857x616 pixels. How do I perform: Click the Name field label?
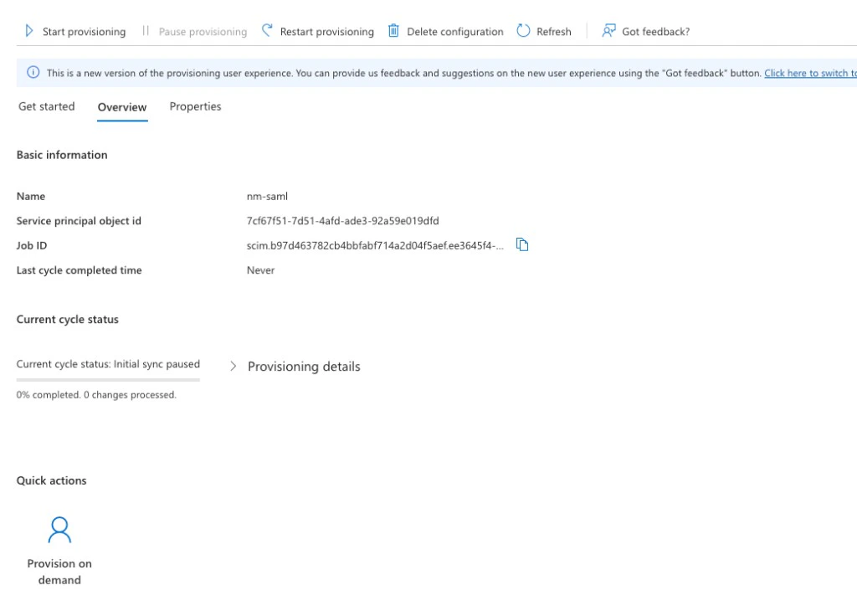pyautogui.click(x=31, y=196)
